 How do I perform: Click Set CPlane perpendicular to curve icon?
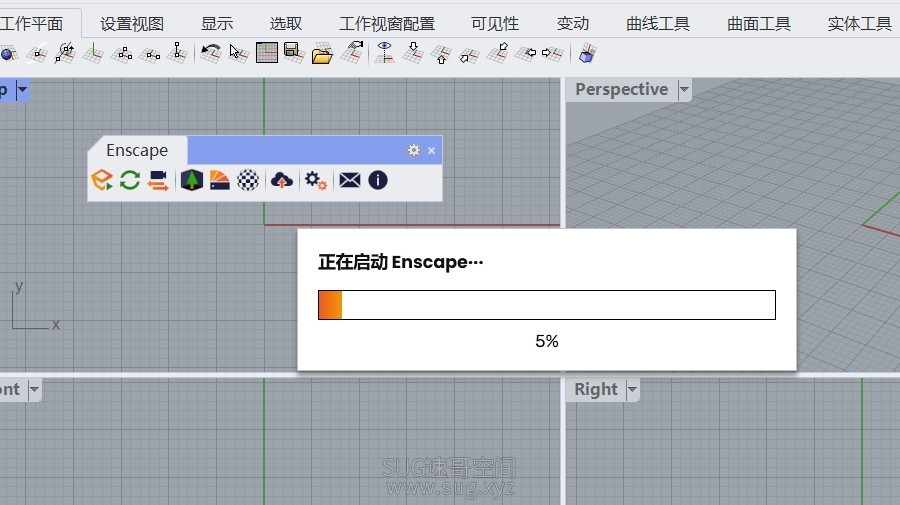coord(352,52)
